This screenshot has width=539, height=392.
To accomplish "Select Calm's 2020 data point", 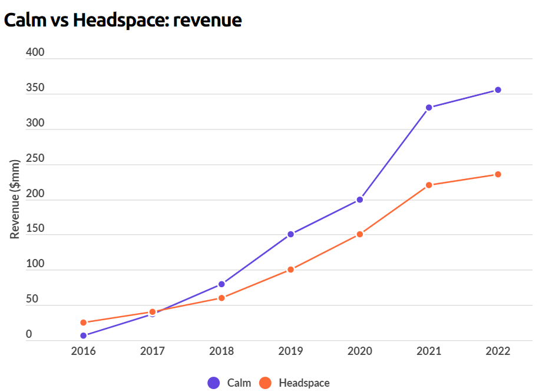I will coord(360,200).
